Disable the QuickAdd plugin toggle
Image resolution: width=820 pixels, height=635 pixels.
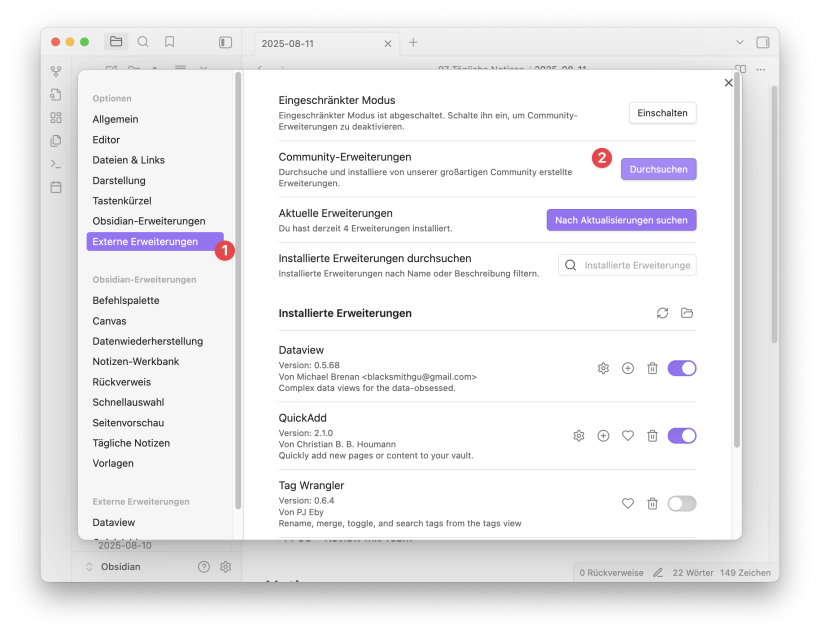tap(682, 436)
